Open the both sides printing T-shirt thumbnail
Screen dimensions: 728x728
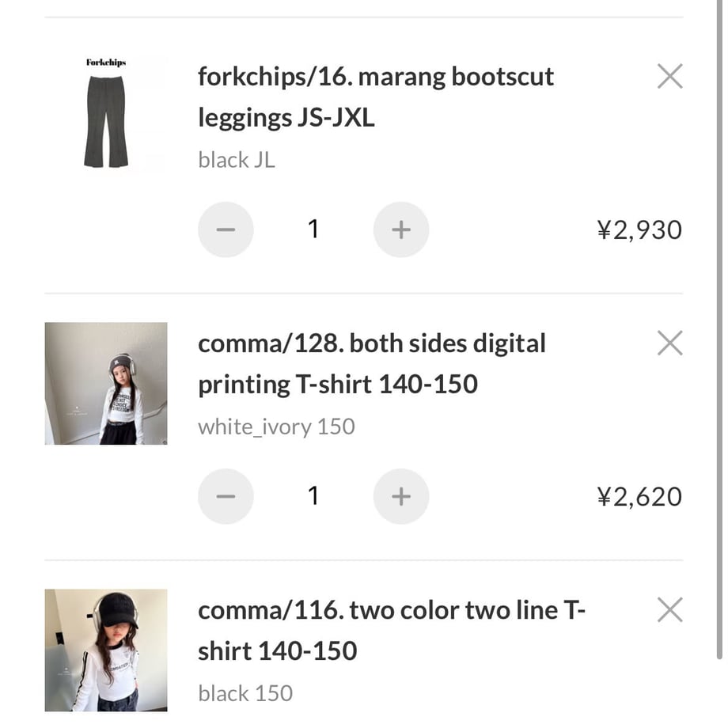pyautogui.click(x=106, y=384)
